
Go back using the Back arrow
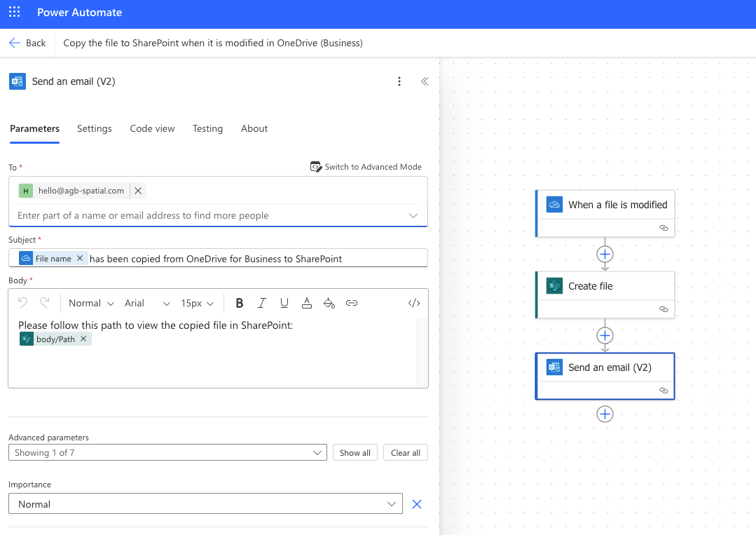click(27, 43)
